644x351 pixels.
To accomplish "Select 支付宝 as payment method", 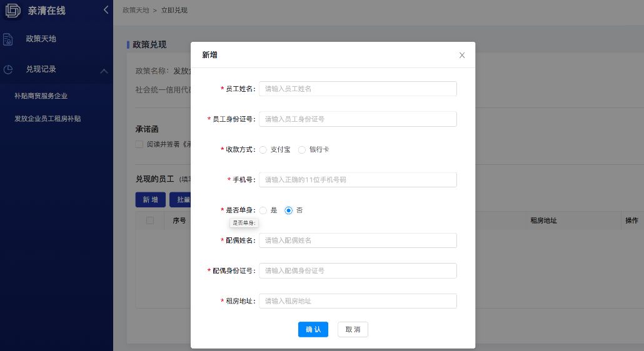I will (263, 150).
